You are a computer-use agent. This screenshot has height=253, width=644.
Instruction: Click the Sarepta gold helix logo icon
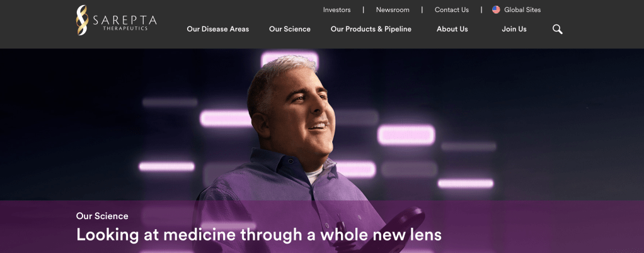[x=82, y=20]
